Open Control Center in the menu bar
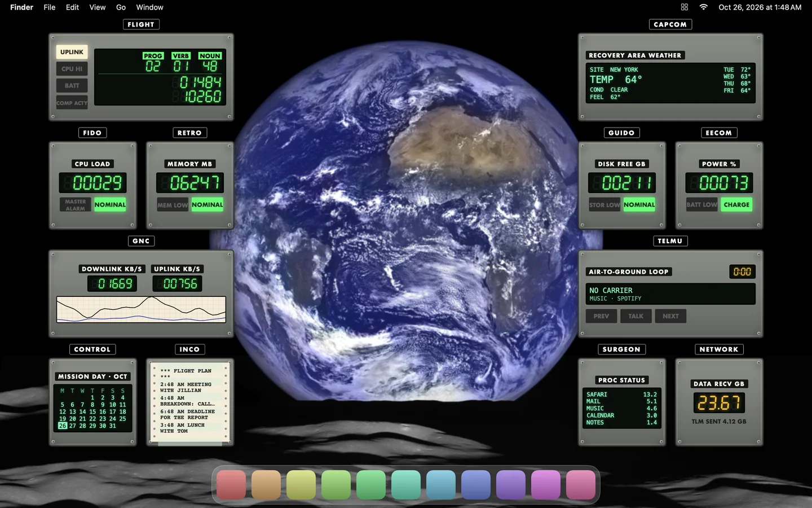 (x=685, y=7)
